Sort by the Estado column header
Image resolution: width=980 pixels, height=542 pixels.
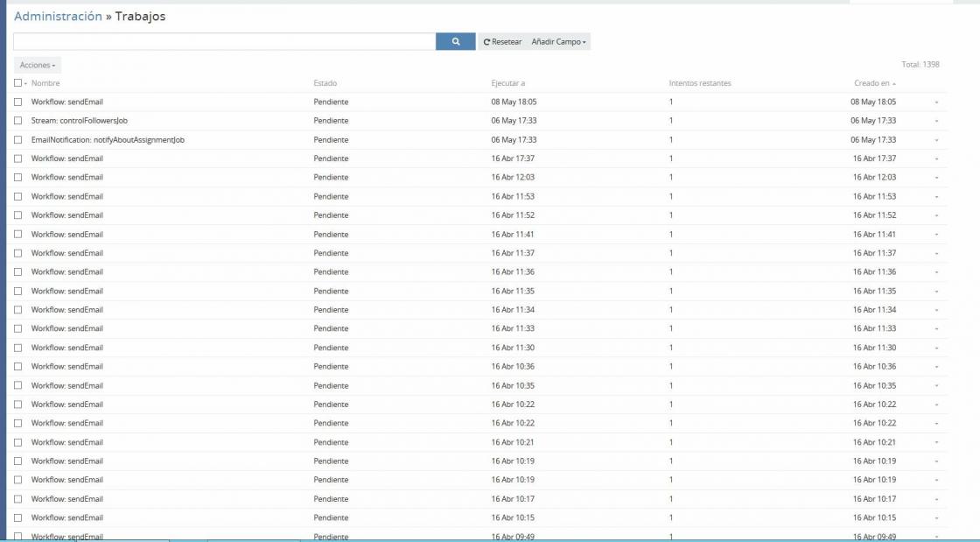325,83
